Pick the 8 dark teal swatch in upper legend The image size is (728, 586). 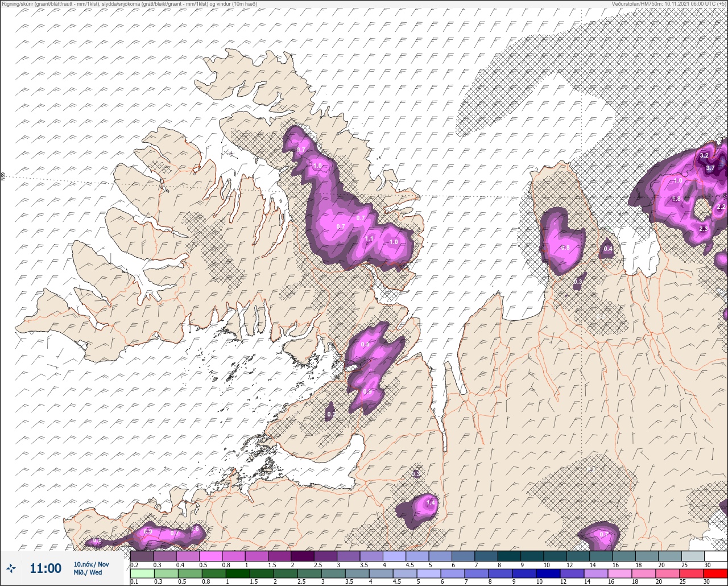point(509,556)
